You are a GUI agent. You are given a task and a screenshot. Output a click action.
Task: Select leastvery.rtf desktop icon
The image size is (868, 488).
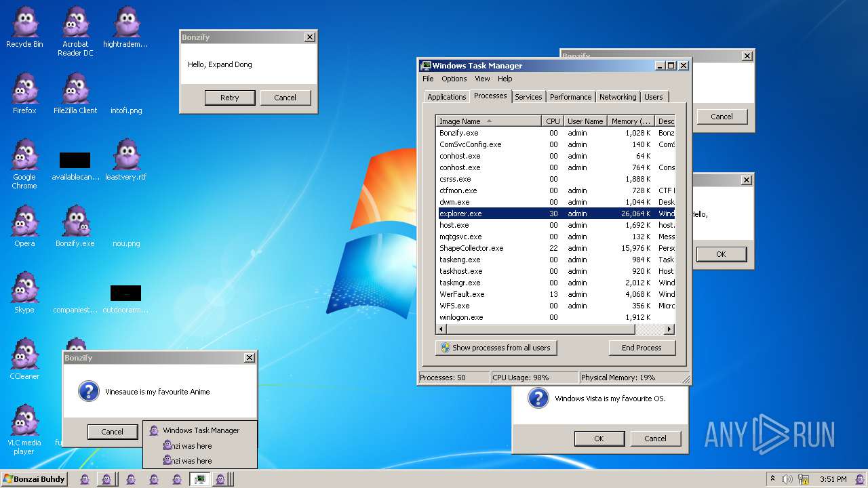126,160
